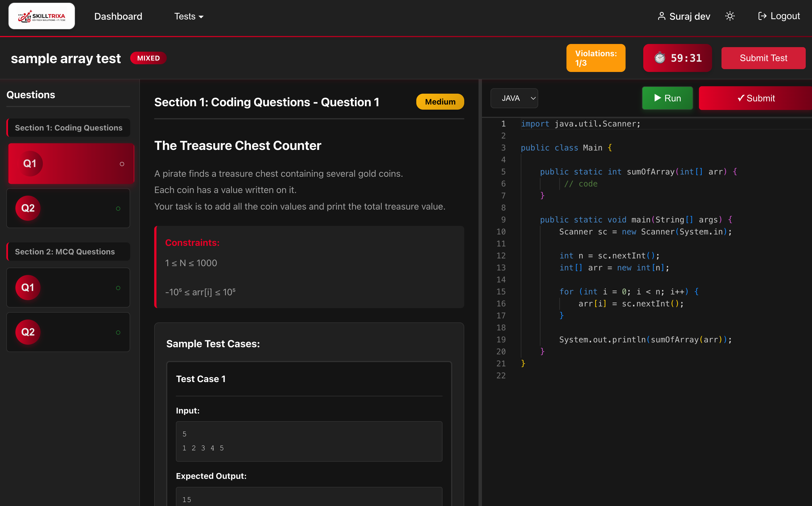Screen dimensions: 812x506
Task: Click the stopwatch timer icon
Action: (x=660, y=58)
